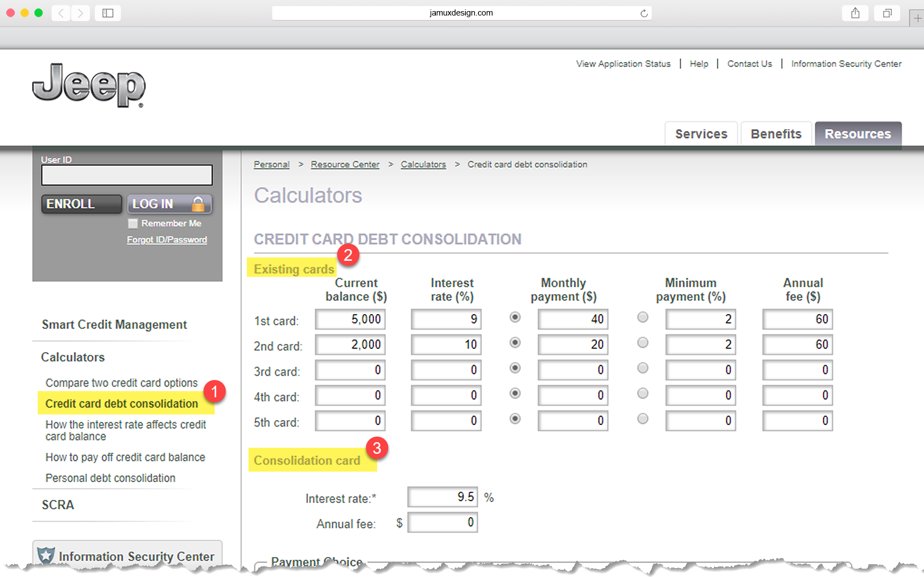Image resolution: width=924 pixels, height=577 pixels.
Task: Open Credit card debt consolidation sidebar link
Action: (121, 404)
